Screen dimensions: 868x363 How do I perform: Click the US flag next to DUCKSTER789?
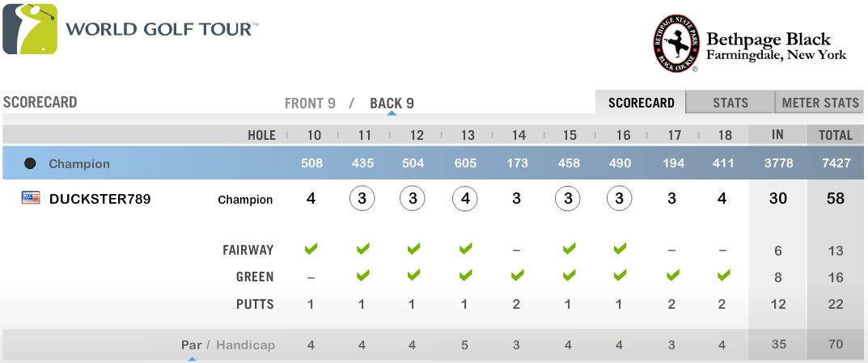31,197
